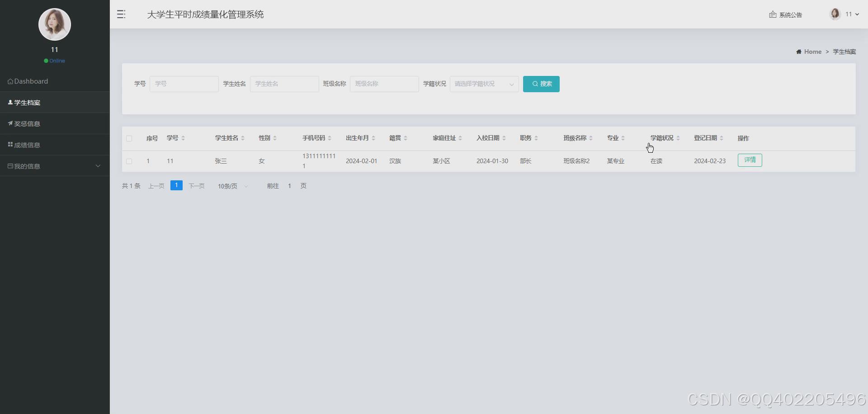Open the 10条/页 page size dropdown
Screen dimensions: 868x414
(232, 186)
